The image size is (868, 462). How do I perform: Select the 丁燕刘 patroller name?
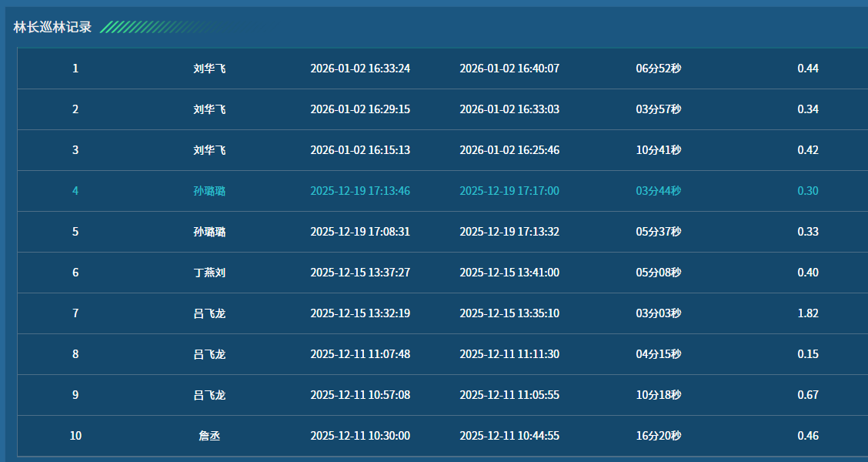coord(209,273)
